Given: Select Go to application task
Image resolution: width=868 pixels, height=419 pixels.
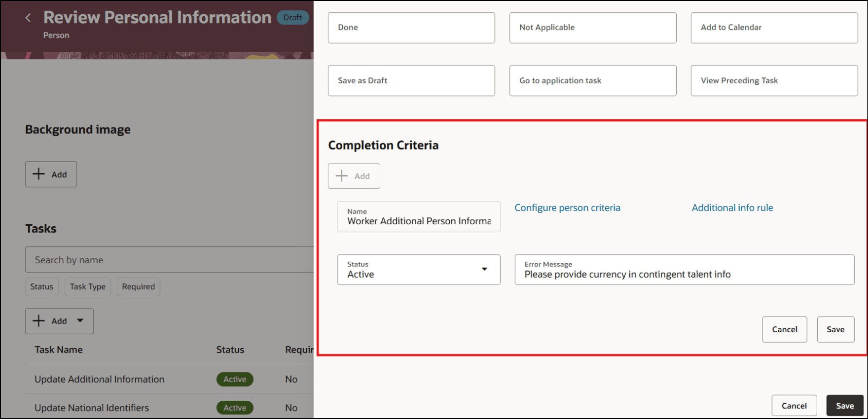Looking at the screenshot, I should tap(593, 80).
